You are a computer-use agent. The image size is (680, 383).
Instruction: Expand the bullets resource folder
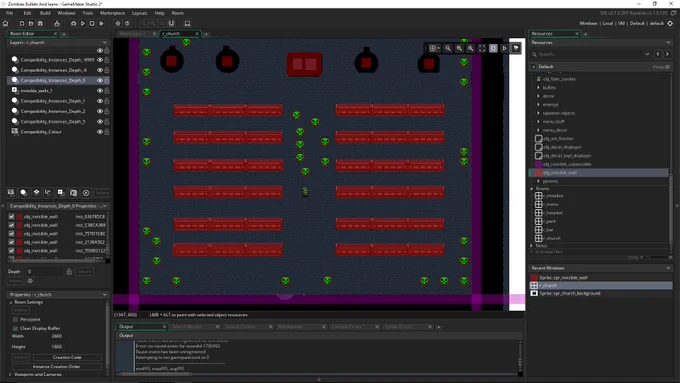[x=539, y=88]
